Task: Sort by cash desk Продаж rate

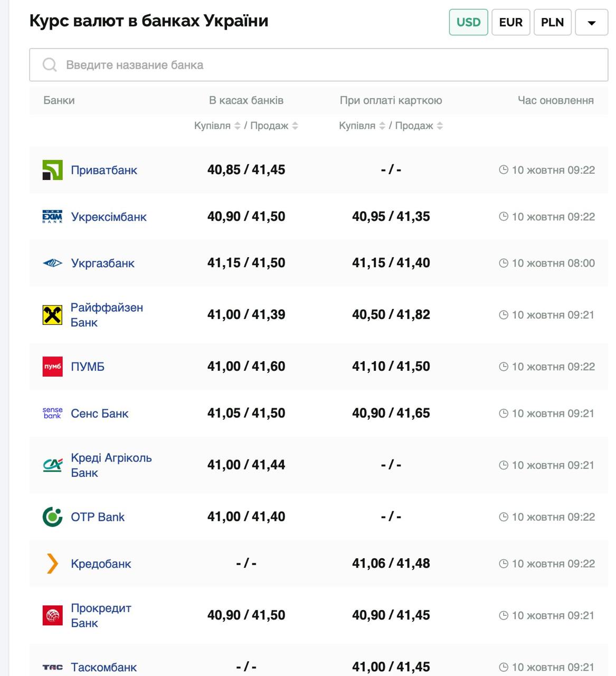Action: tap(295, 126)
